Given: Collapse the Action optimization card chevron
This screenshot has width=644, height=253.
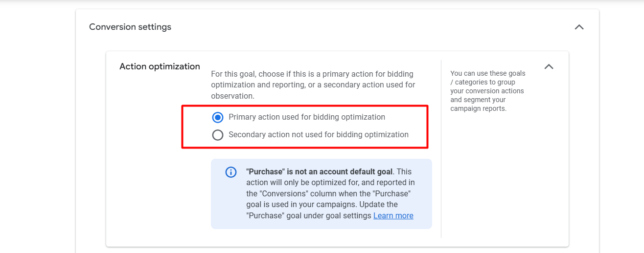Looking at the screenshot, I should [549, 67].
